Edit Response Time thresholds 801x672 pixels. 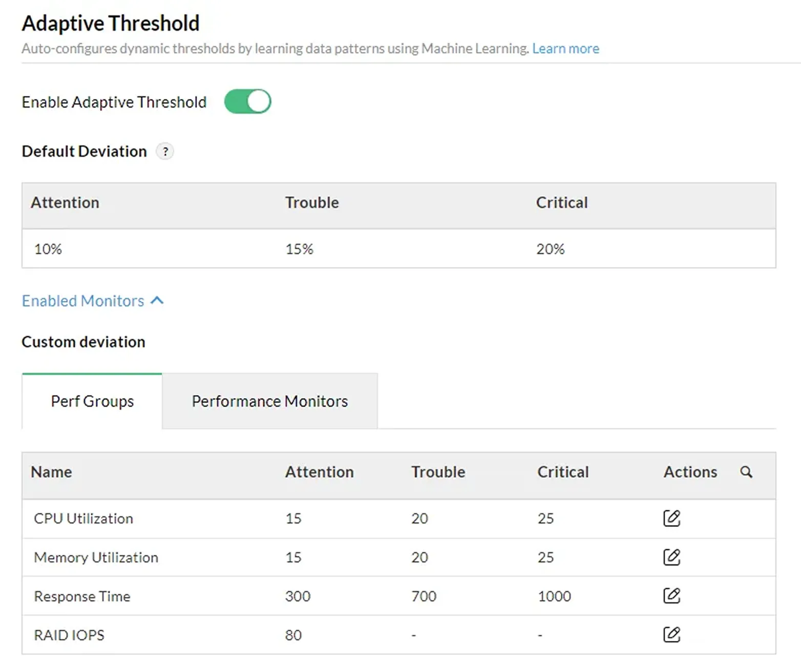tap(672, 596)
